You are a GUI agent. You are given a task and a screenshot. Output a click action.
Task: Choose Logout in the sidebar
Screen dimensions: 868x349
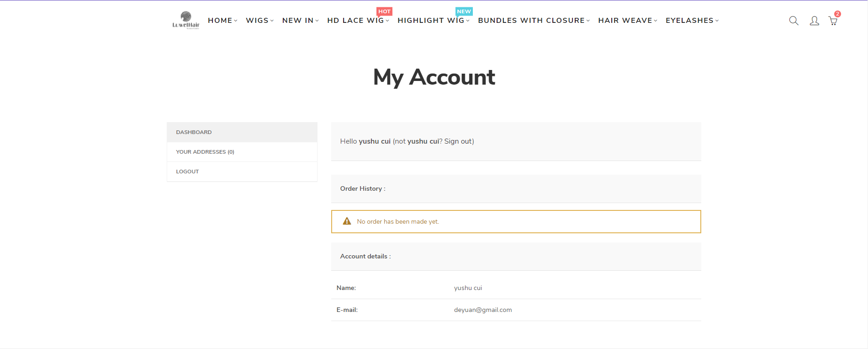pos(187,172)
